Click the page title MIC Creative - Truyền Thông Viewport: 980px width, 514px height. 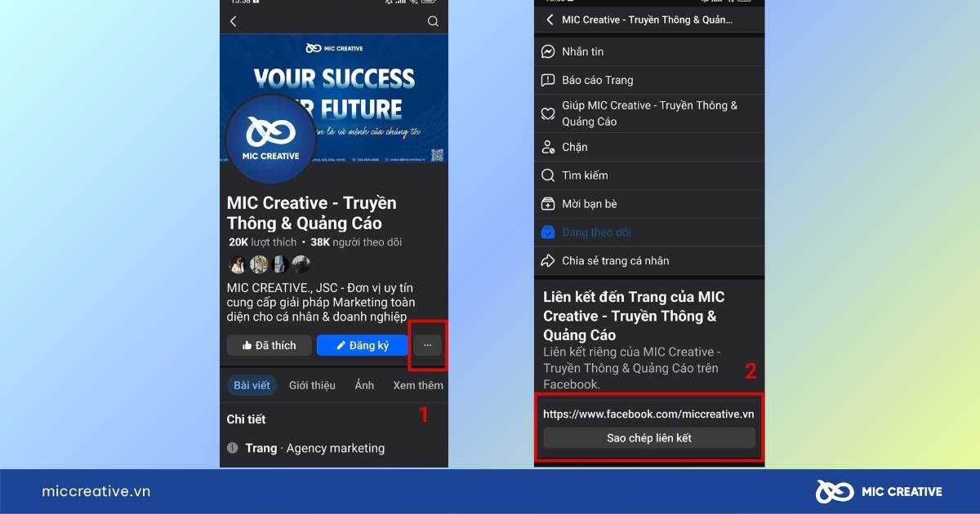click(x=312, y=213)
